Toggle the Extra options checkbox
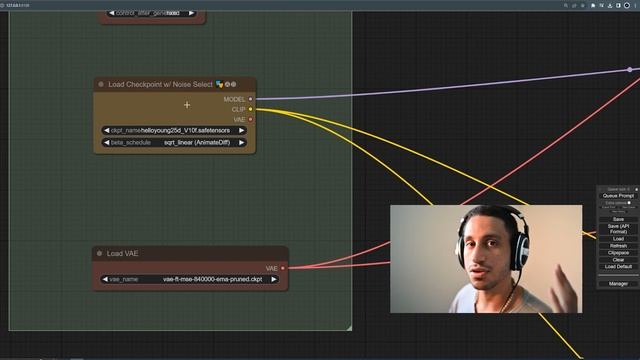640x360 pixels. [629, 203]
